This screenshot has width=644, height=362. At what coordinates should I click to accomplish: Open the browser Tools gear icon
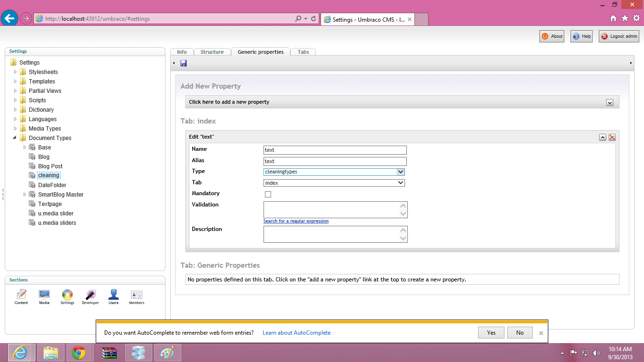pyautogui.click(x=636, y=18)
